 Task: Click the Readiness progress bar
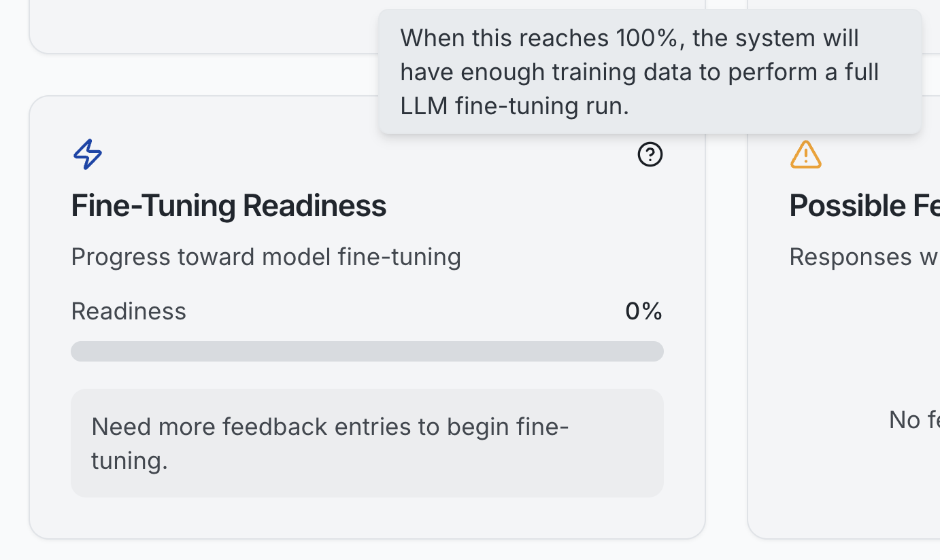(x=367, y=351)
